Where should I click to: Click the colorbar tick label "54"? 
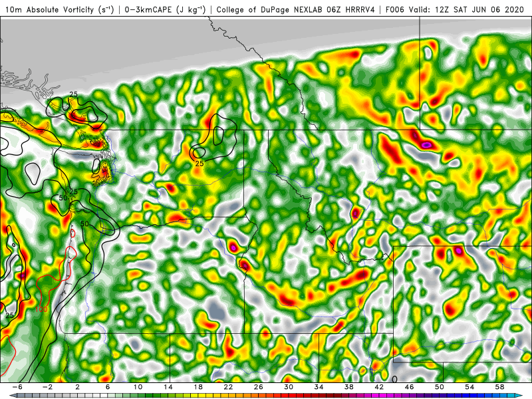(469, 387)
